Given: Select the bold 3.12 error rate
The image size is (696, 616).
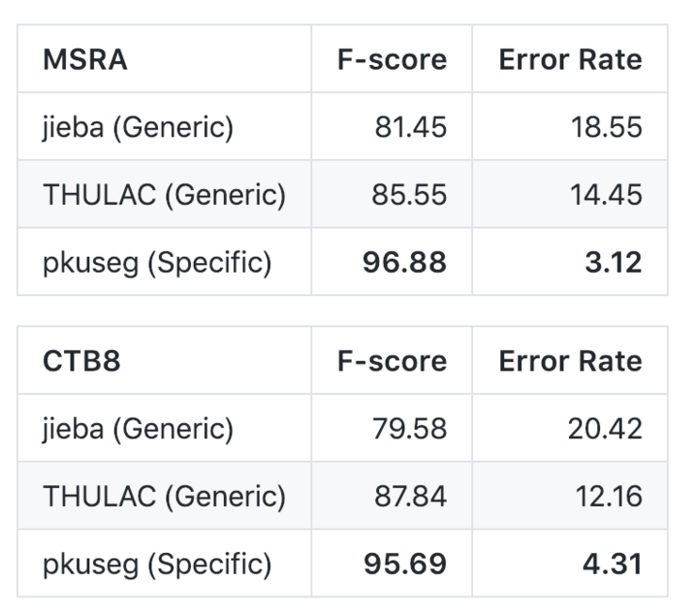Looking at the screenshot, I should tap(612, 262).
